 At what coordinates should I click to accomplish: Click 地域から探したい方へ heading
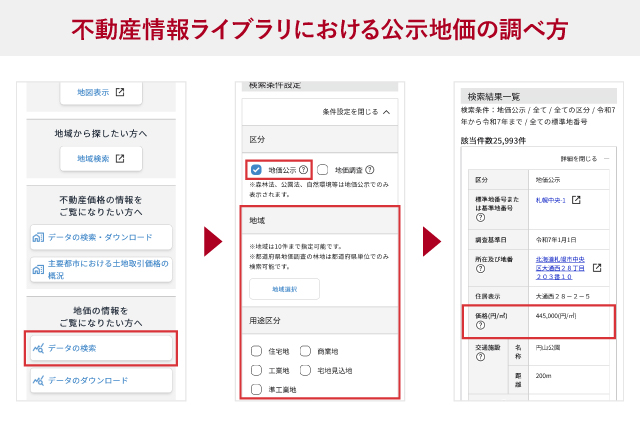pyautogui.click(x=101, y=133)
